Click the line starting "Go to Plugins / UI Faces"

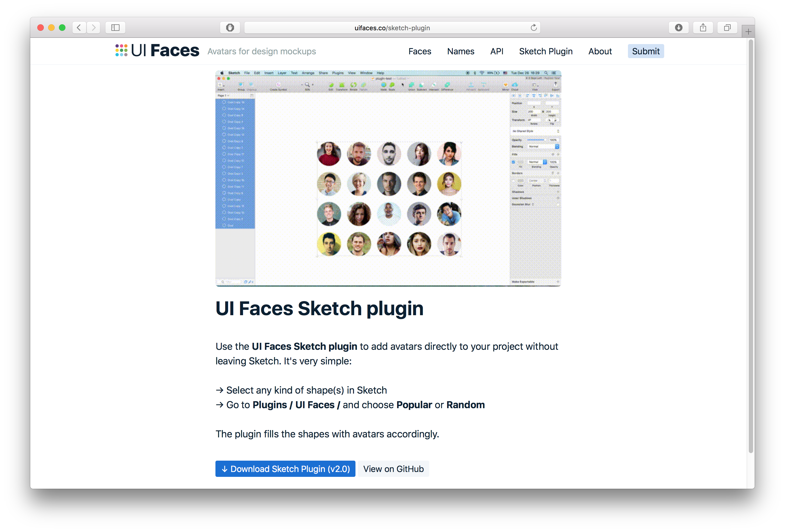coord(350,405)
